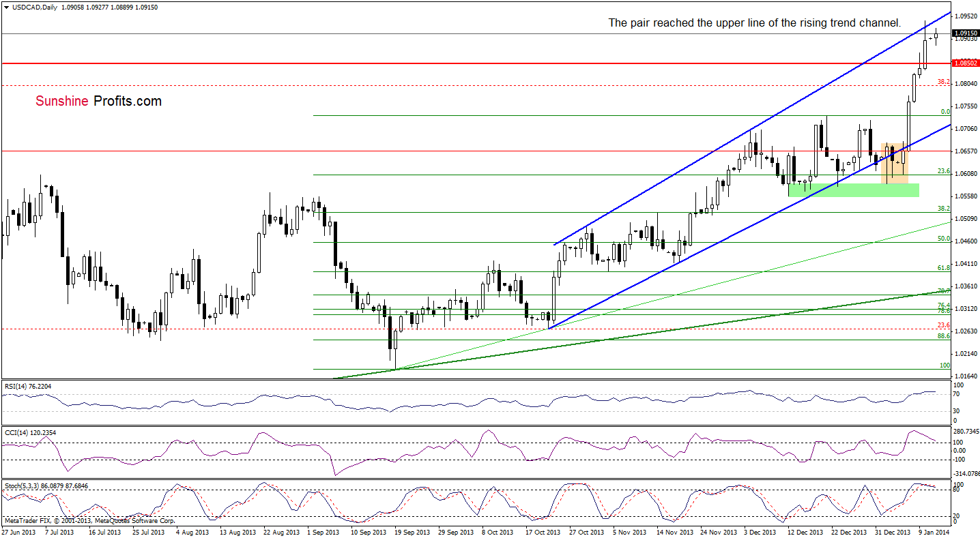The width and height of the screenshot is (980, 538).
Task: Click the 19 Sep 2013 date label
Action: tap(412, 531)
